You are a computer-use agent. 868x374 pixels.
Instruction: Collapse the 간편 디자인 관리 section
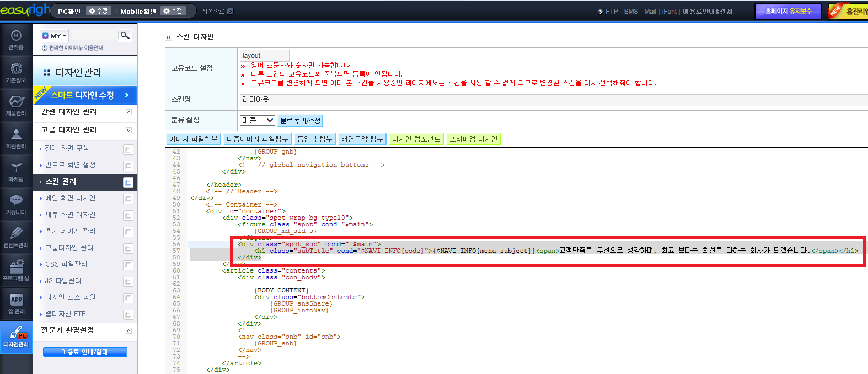(128, 112)
